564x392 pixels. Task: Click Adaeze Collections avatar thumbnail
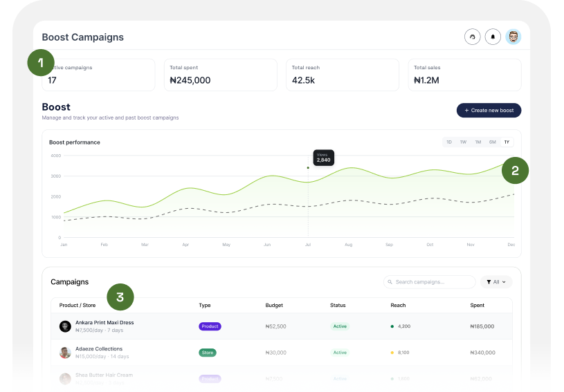[x=65, y=353]
